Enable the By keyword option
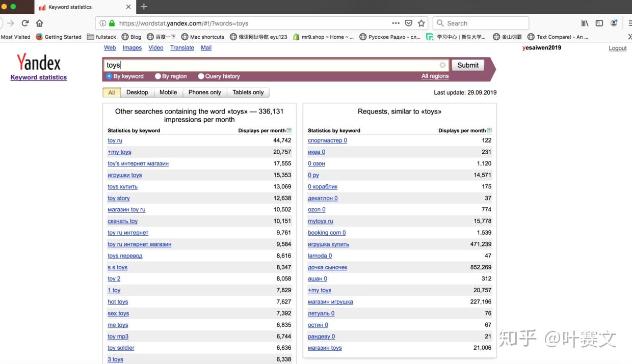The width and height of the screenshot is (632, 364). coord(109,76)
